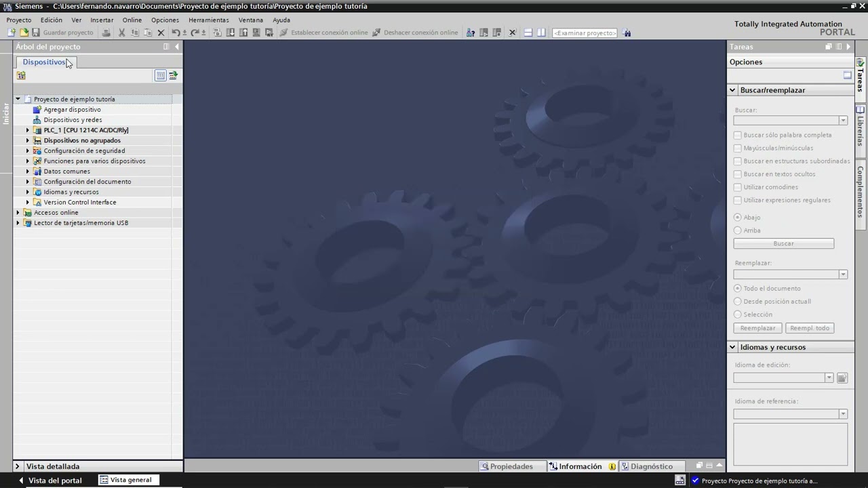
Task: Click the Stop CPU toolbar icon
Action: tap(497, 33)
